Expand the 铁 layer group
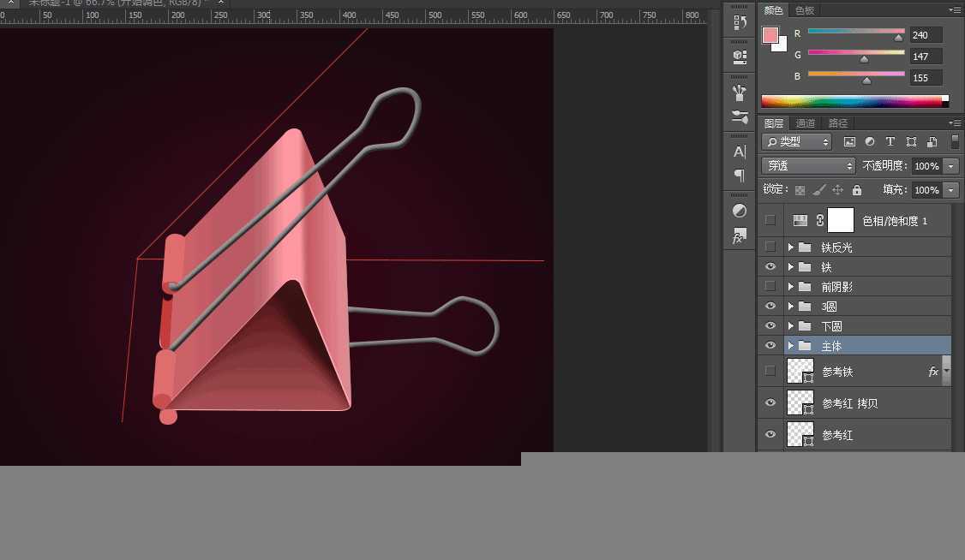Image resolution: width=965 pixels, height=560 pixels. coord(791,267)
